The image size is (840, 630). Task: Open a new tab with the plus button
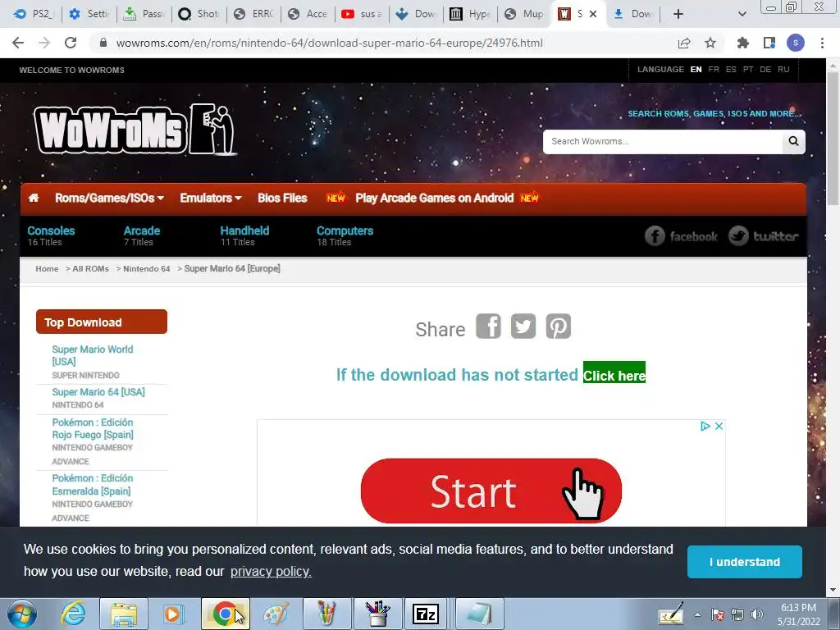(x=678, y=14)
